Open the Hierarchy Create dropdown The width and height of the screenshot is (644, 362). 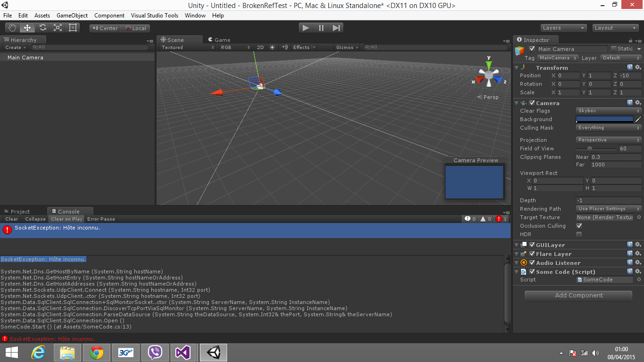(15, 47)
